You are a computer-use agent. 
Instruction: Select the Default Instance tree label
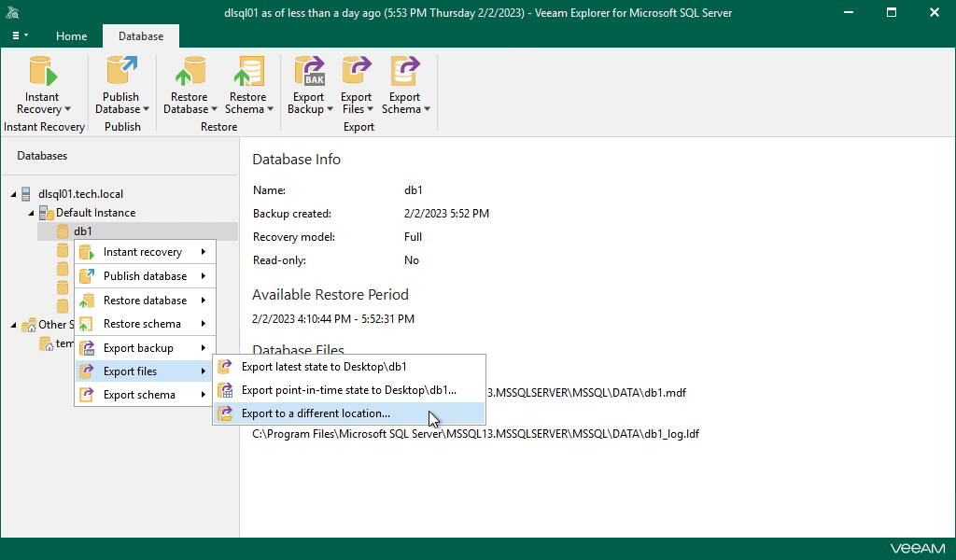point(96,213)
